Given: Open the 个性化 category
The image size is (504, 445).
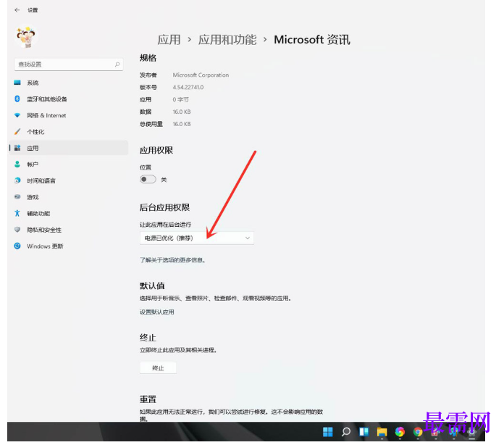Looking at the screenshot, I should click(68, 132).
